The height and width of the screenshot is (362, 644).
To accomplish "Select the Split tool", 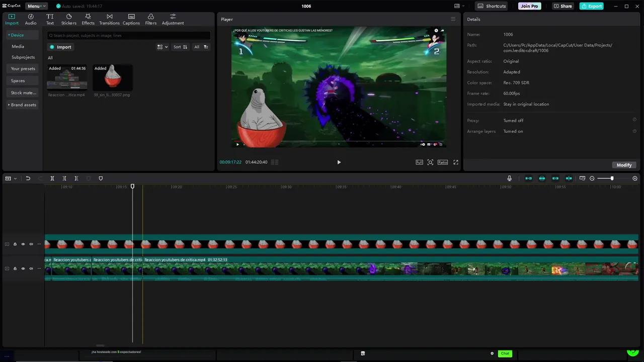I will pos(52,178).
